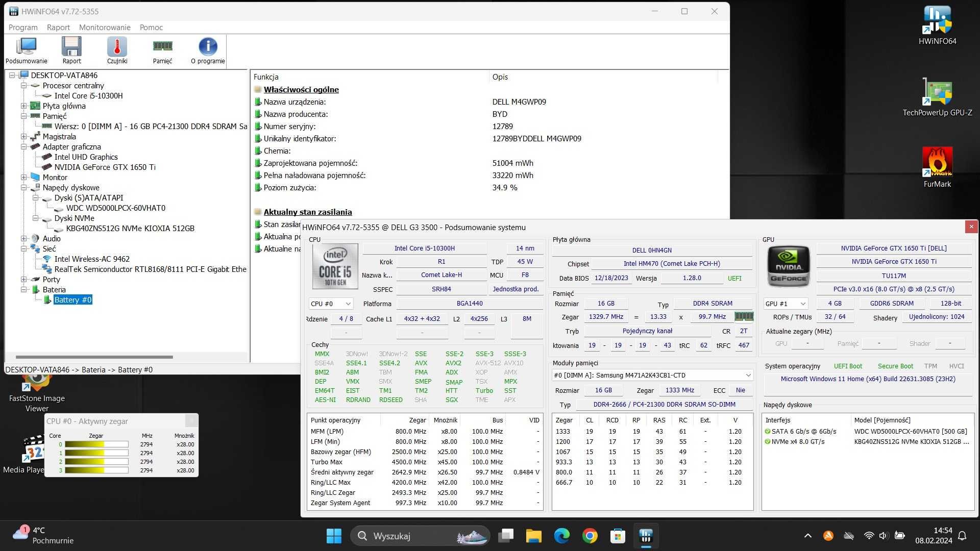This screenshot has height=551, width=980.
Task: Open File Explorer from the taskbar
Action: (533, 536)
